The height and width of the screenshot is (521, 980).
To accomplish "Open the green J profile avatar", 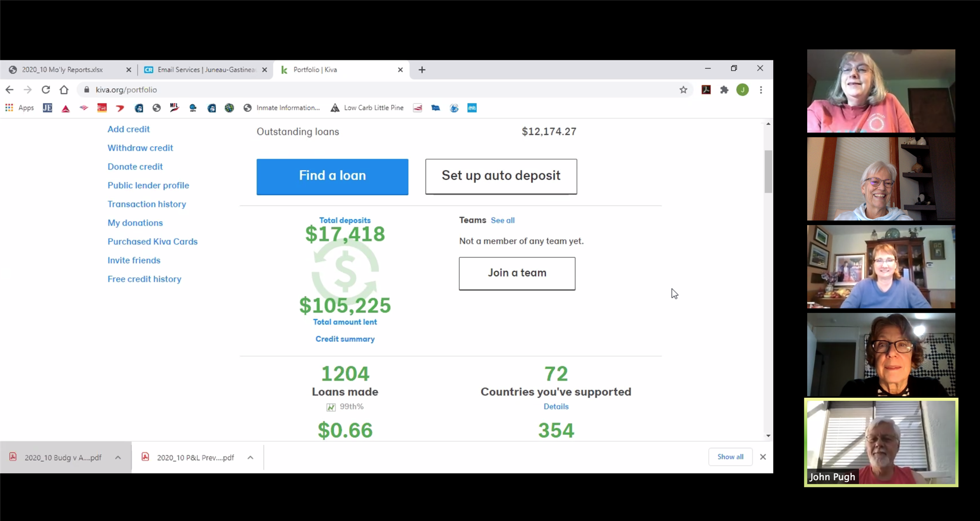I will [x=742, y=90].
